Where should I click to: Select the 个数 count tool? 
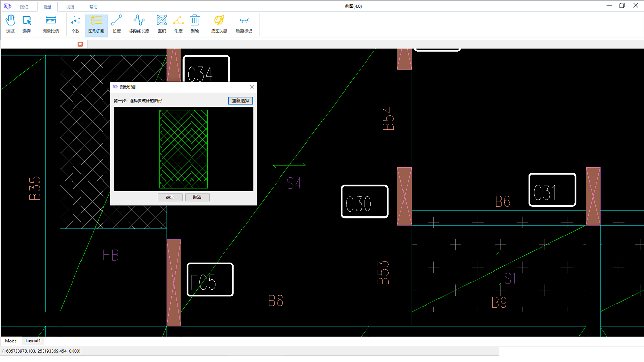point(75,24)
